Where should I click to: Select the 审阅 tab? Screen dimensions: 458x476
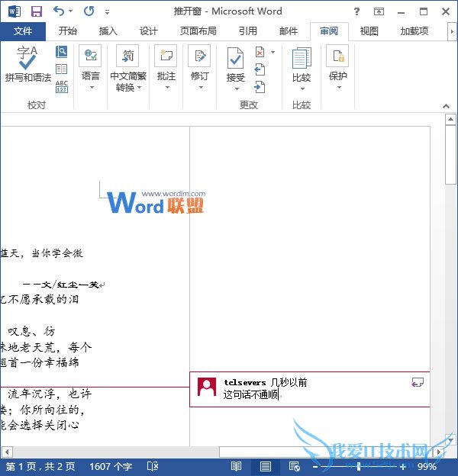tap(329, 31)
